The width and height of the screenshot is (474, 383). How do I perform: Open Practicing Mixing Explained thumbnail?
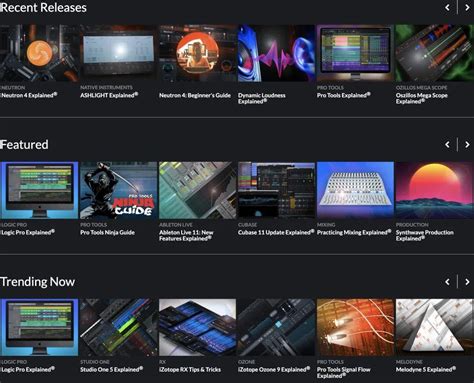[355, 190]
